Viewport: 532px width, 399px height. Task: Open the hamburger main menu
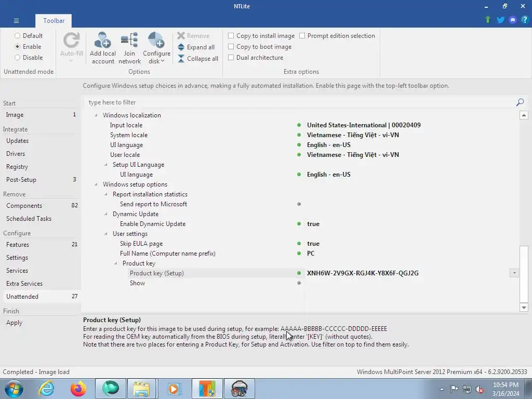pyautogui.click(x=16, y=21)
